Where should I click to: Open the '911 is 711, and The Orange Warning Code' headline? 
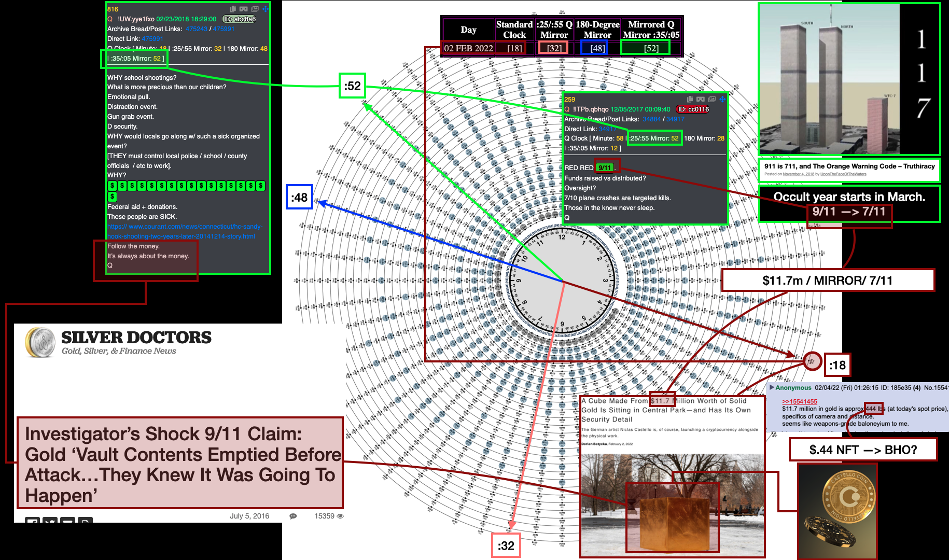pos(849,166)
